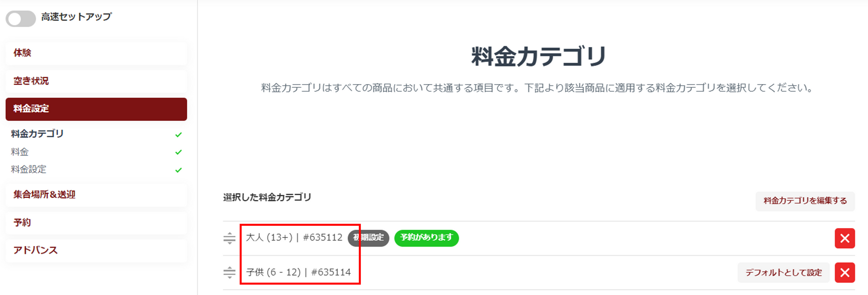The height and width of the screenshot is (295, 868).
Task: Select the highlighted 料金設定 section
Action: 96,109
